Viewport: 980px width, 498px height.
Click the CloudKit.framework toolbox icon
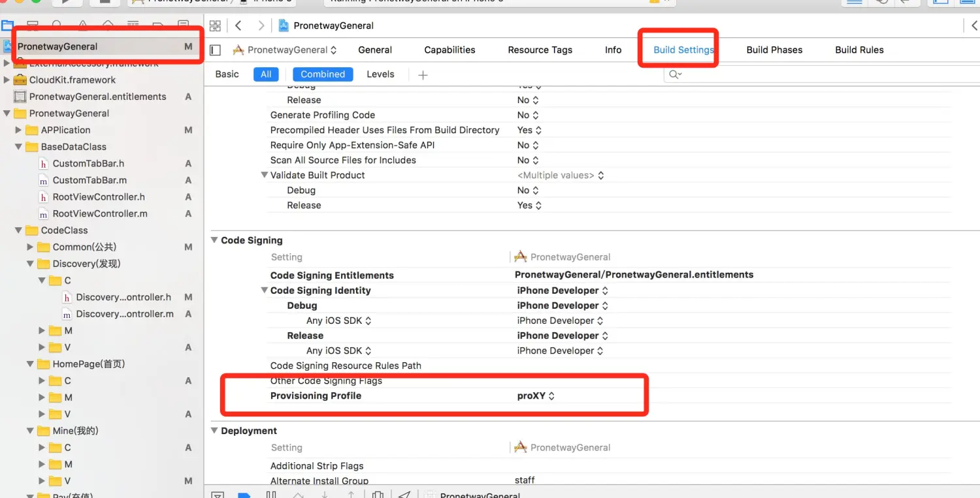pos(20,80)
